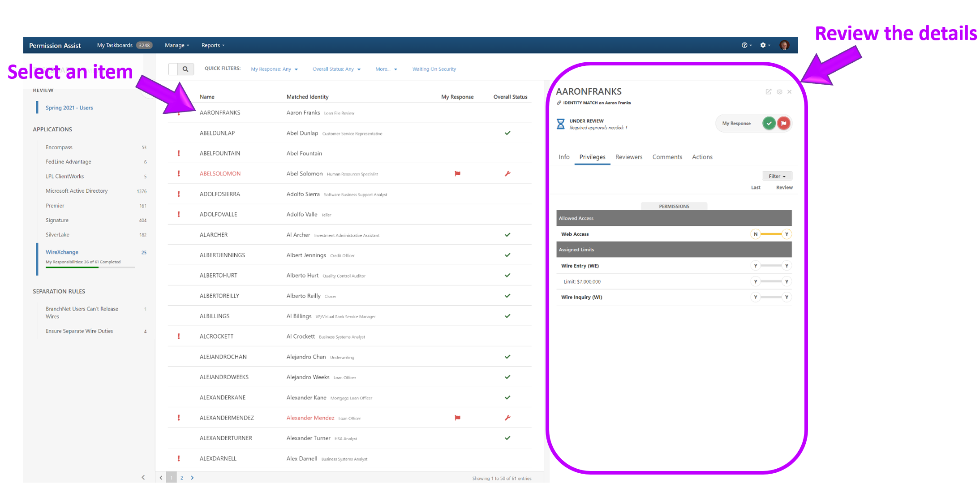The height and width of the screenshot is (488, 980).
Task: Select the Microsoft Active Directory application
Action: (77, 191)
